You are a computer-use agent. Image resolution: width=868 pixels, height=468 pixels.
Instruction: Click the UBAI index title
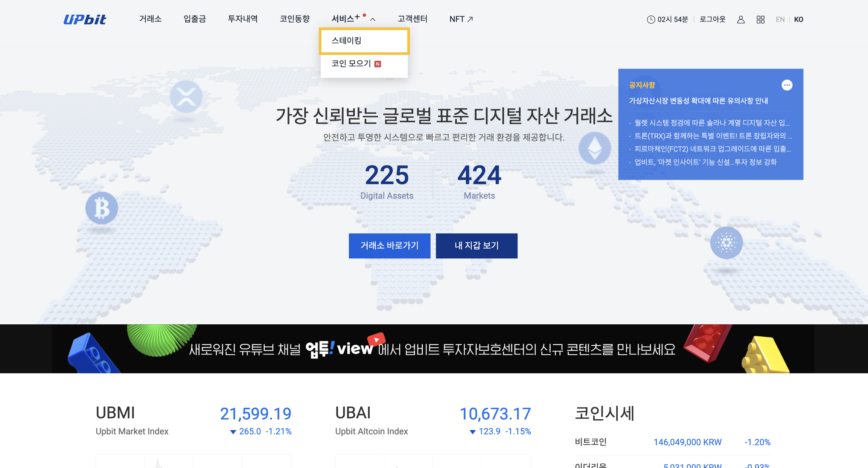[353, 413]
